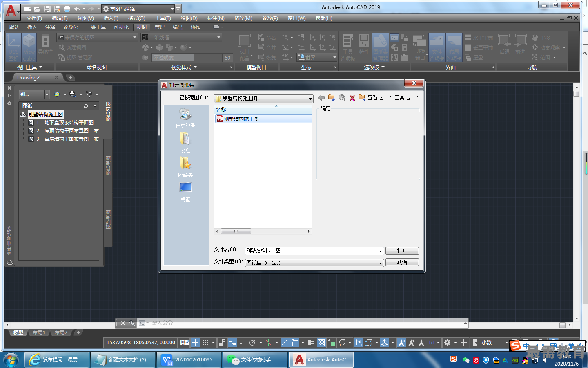Toggle polar tracking in status bar

pos(253,343)
